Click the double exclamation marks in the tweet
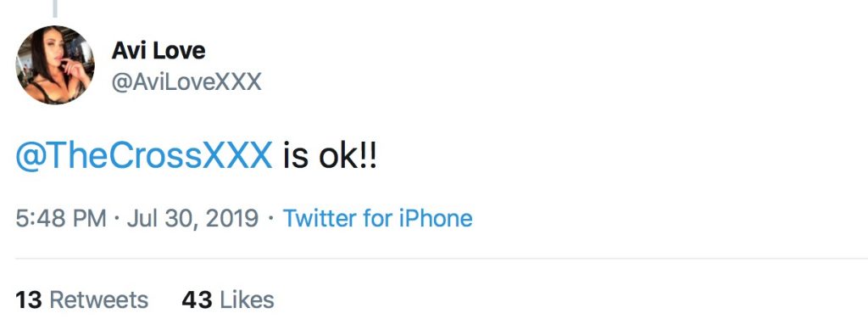868x330 pixels. (x=368, y=156)
